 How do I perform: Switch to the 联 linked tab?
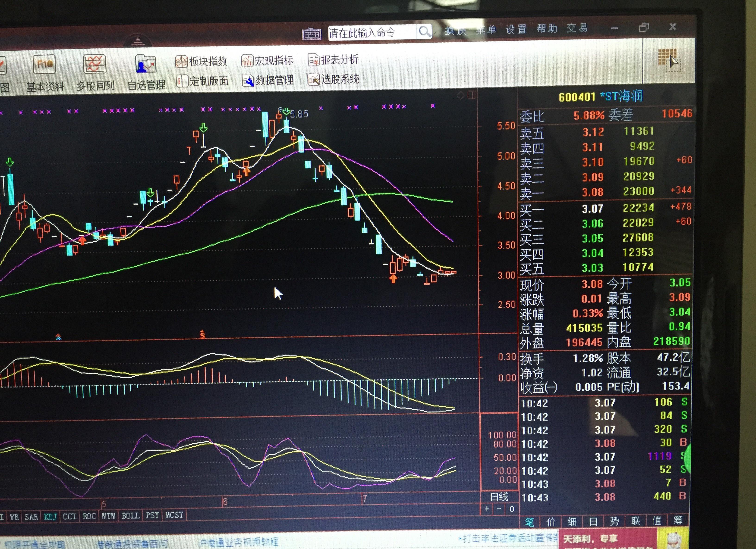635,520
